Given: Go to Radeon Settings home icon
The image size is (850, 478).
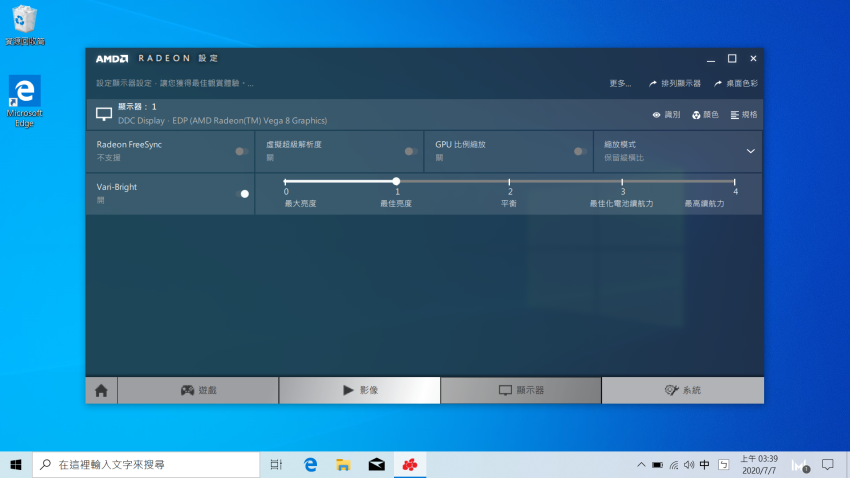Looking at the screenshot, I should tap(101, 390).
